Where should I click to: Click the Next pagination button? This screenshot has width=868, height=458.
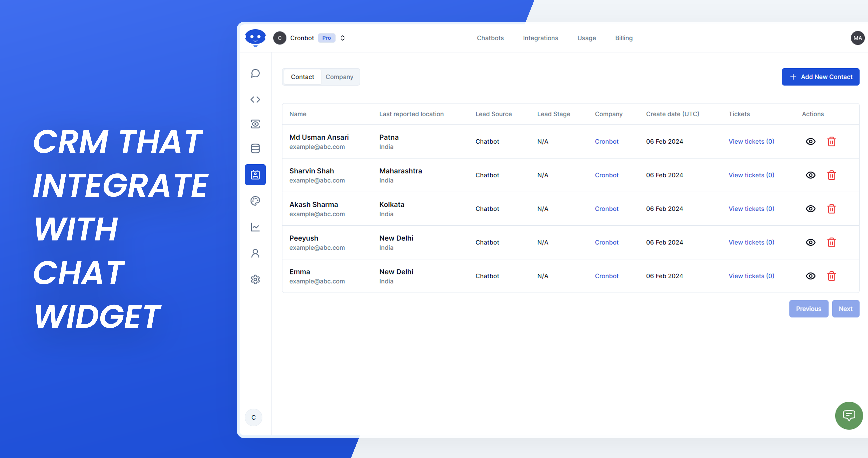pos(845,309)
